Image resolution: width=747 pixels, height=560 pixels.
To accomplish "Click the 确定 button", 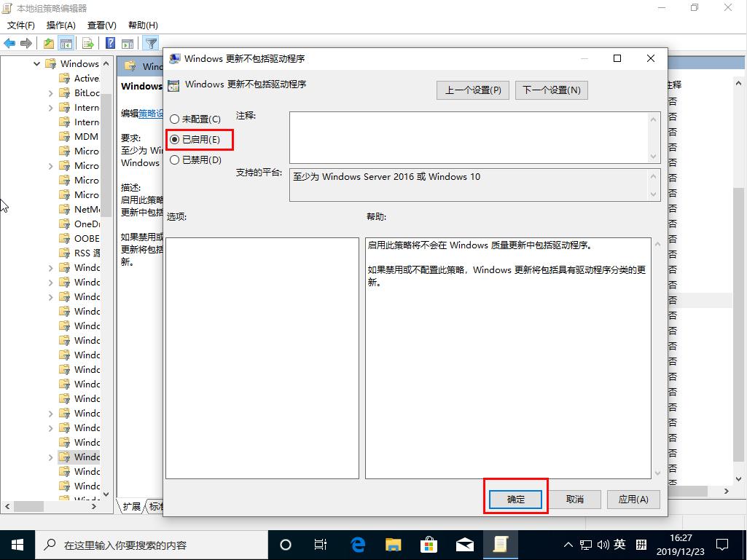I will tap(515, 499).
